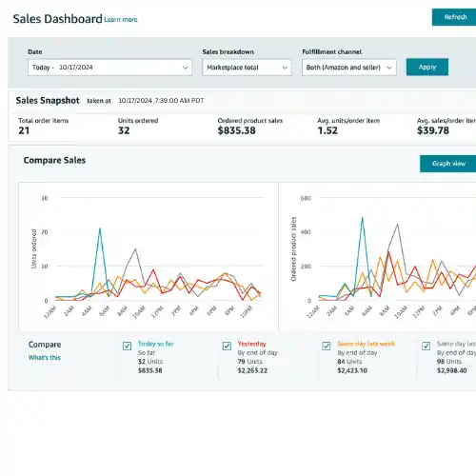The width and height of the screenshot is (476, 476).
Task: Click the $2,263.22 yesterday sales total
Action: pyautogui.click(x=252, y=370)
